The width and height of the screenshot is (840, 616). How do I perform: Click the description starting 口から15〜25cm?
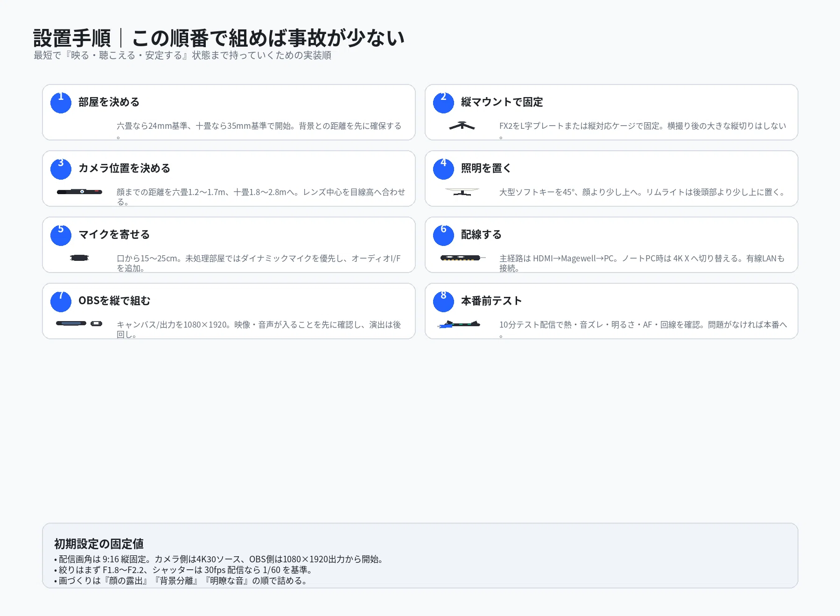259,263
